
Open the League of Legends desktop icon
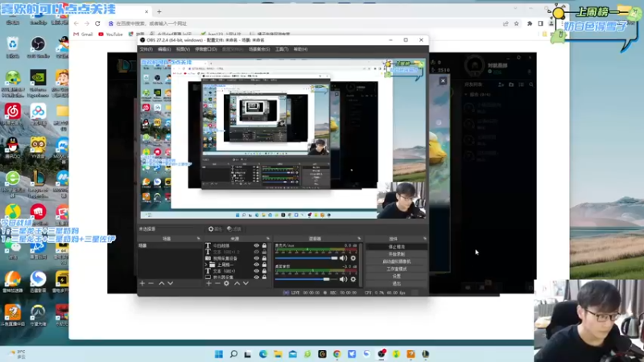38,184
